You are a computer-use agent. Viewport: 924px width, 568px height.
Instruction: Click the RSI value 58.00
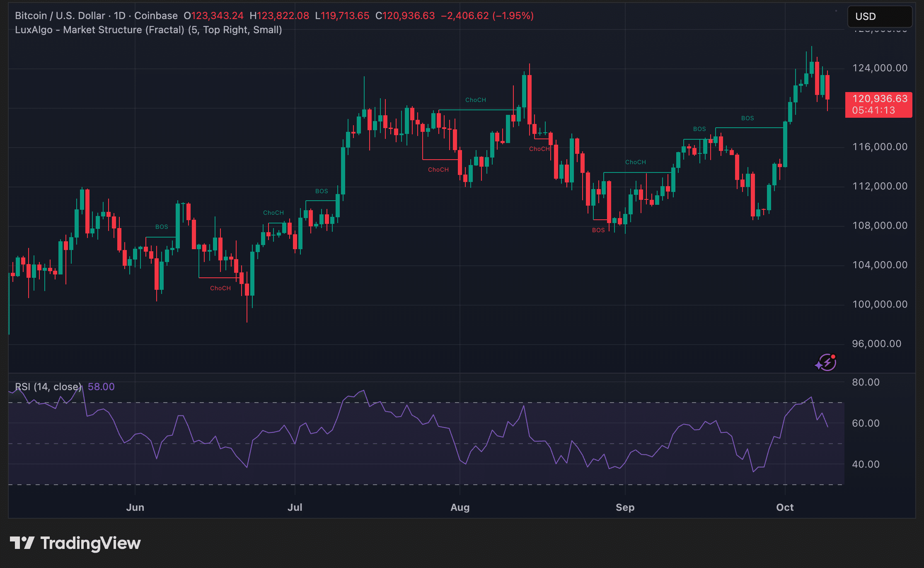pos(101,386)
